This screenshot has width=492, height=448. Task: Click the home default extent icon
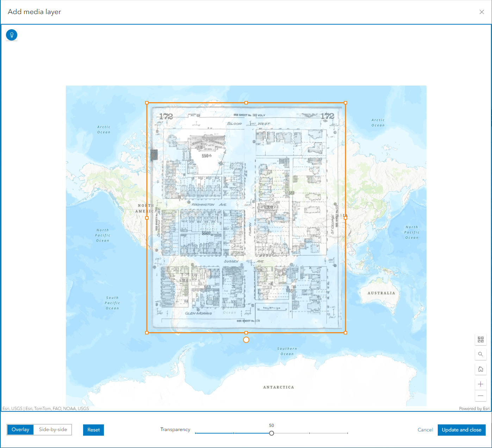point(481,369)
